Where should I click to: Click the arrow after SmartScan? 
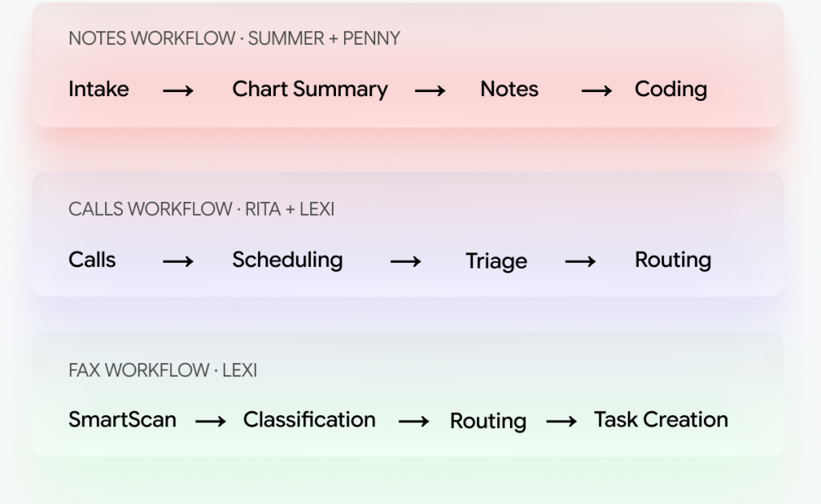[210, 421]
